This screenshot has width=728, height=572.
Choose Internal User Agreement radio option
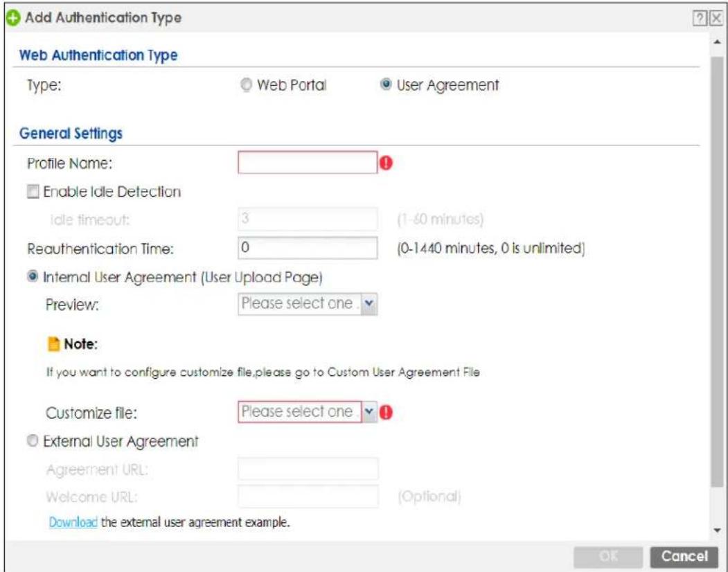33,277
